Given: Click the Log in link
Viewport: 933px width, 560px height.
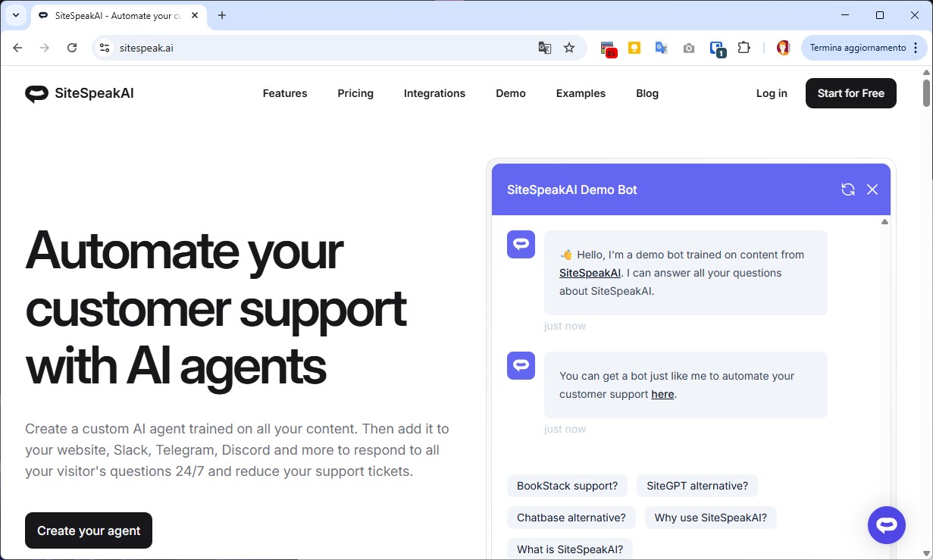Looking at the screenshot, I should click(x=772, y=93).
